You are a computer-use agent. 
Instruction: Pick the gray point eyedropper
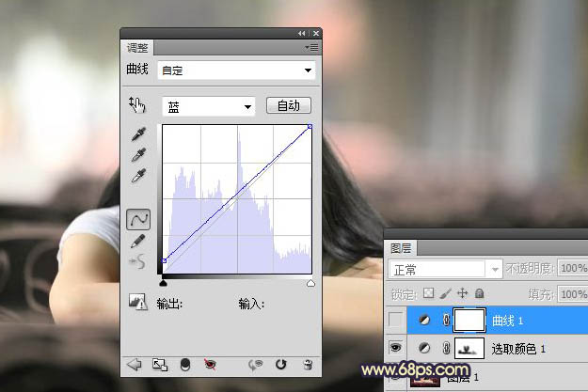click(138, 155)
